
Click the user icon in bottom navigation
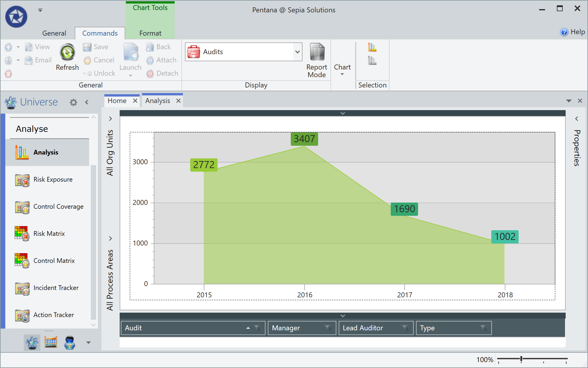70,342
